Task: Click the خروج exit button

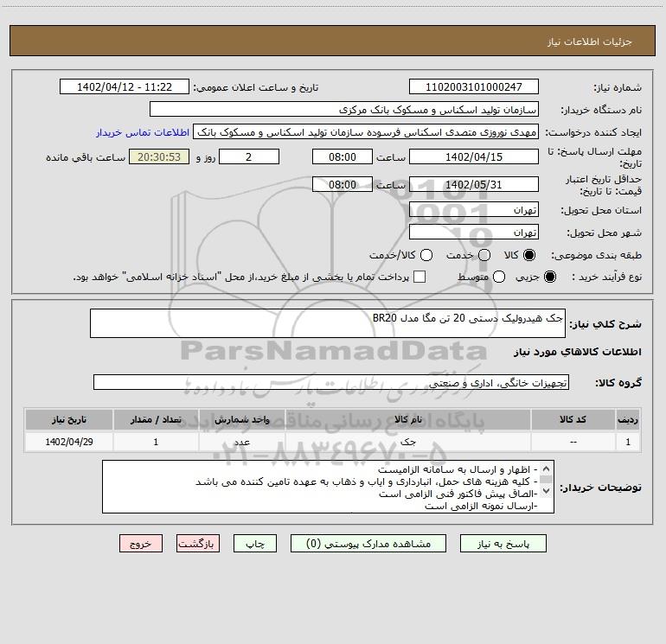Action: pos(141,544)
